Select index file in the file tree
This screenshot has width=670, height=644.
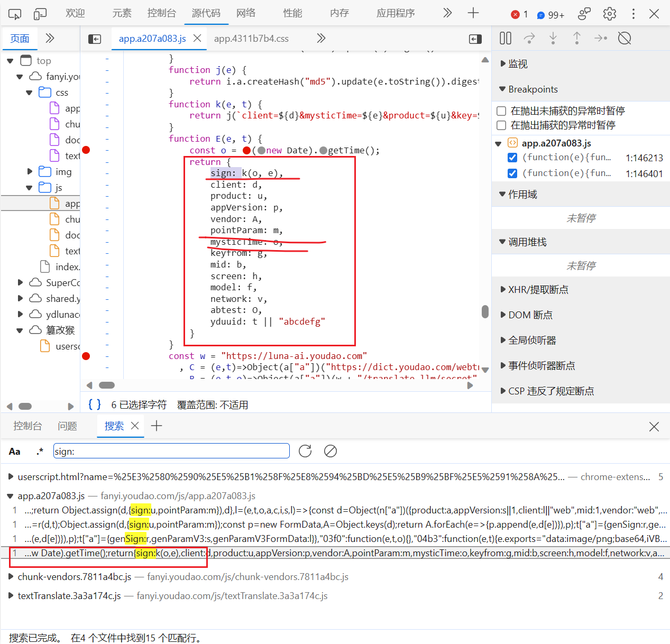[61, 267]
